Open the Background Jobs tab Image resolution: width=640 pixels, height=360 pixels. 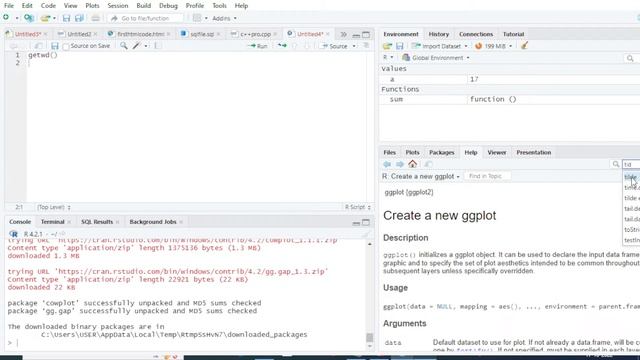[153, 222]
